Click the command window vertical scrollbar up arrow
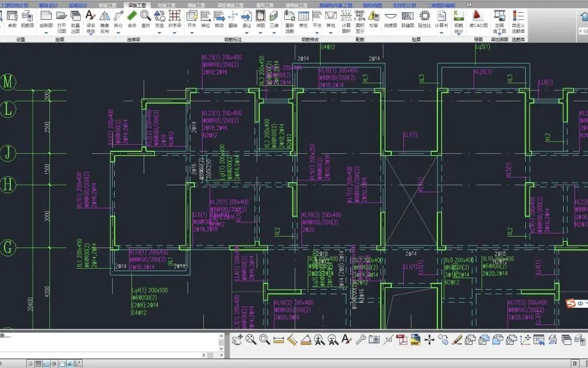Viewport: 588px width, 368px height. [221, 337]
